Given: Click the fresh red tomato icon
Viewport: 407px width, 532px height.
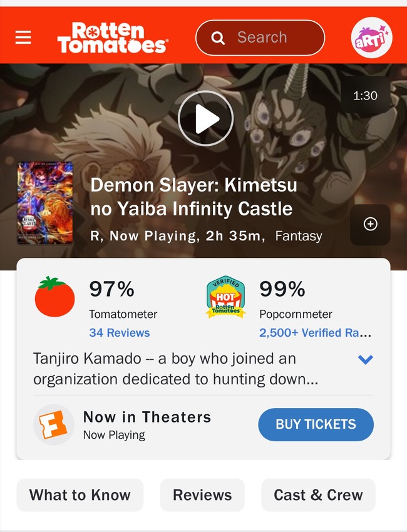Looking at the screenshot, I should coord(54,297).
